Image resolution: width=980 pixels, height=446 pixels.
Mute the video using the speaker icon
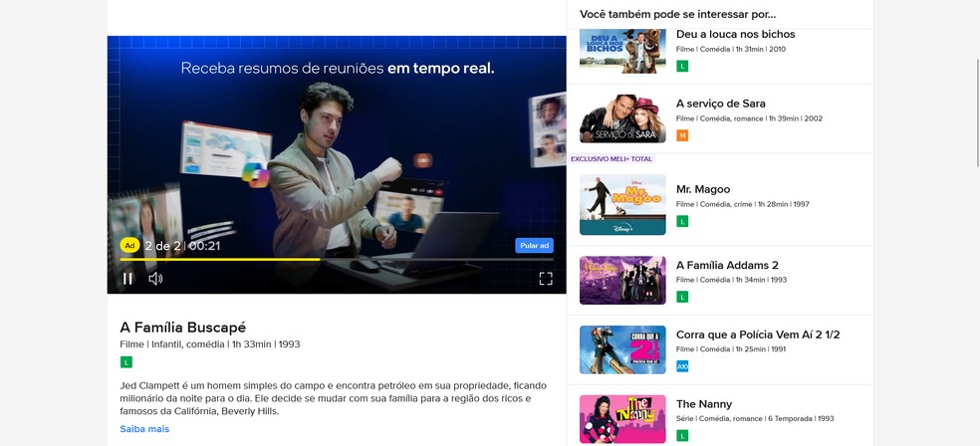point(155,279)
